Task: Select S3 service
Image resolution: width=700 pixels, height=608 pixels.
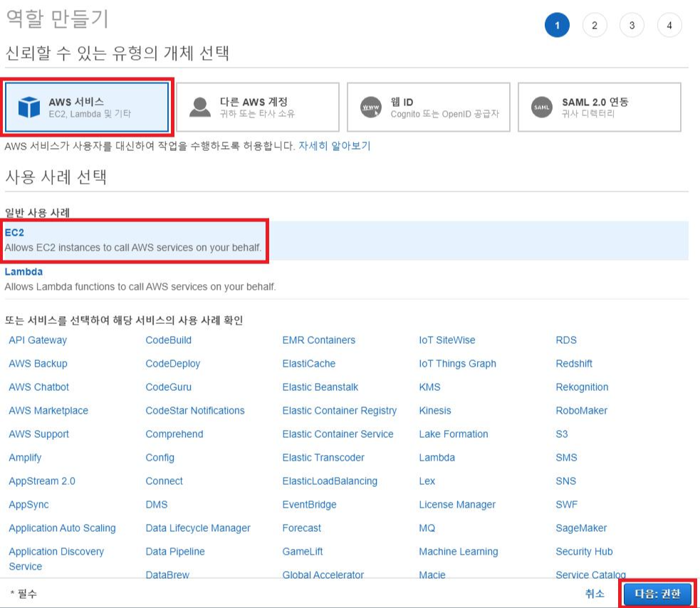Action: [562, 434]
